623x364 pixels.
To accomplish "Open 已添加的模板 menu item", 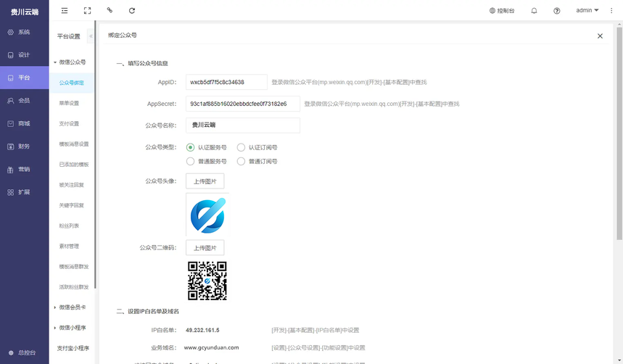I will pos(74,165).
